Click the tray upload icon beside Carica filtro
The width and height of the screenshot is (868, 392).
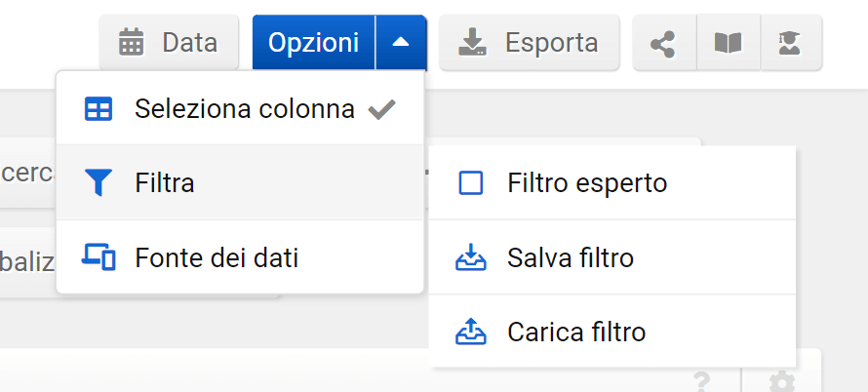pyautogui.click(x=471, y=333)
